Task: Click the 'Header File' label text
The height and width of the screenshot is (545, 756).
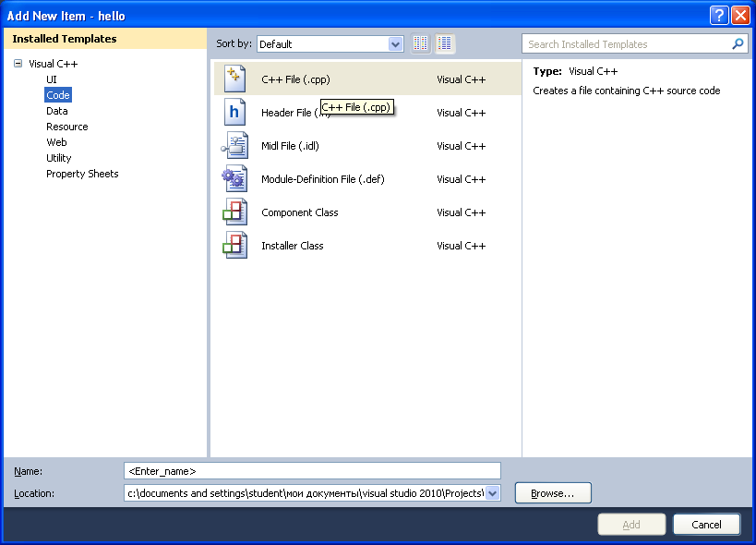Action: [x=286, y=113]
